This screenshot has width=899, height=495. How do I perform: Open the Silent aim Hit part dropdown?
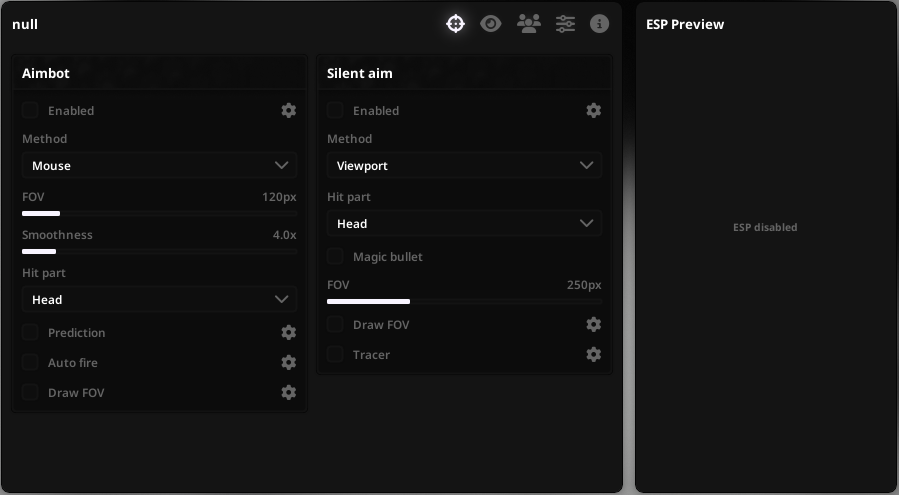coord(464,223)
